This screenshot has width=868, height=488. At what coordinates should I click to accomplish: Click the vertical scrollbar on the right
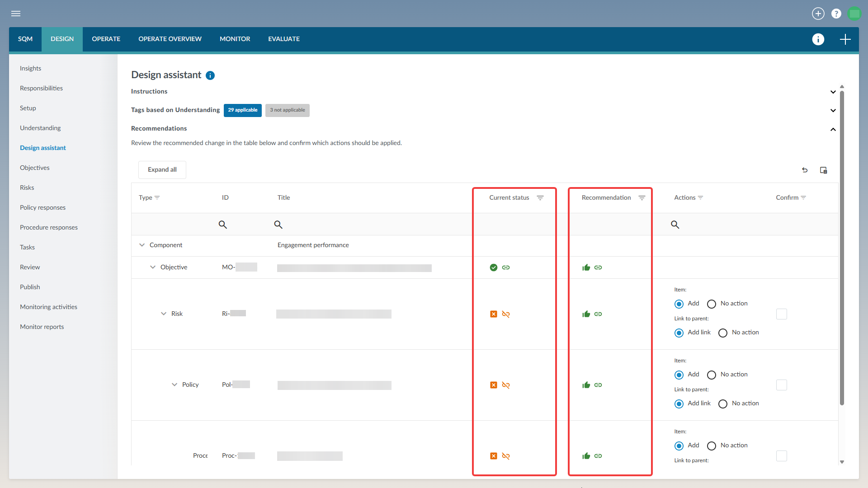842,249
